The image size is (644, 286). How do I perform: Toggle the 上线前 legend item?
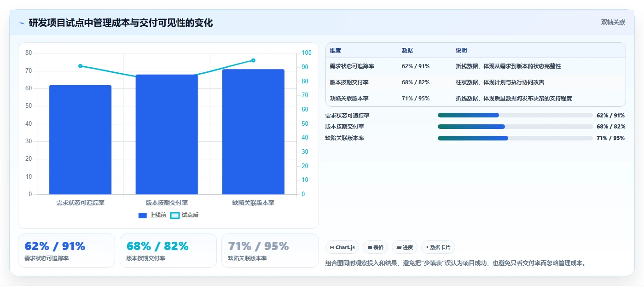(152, 215)
